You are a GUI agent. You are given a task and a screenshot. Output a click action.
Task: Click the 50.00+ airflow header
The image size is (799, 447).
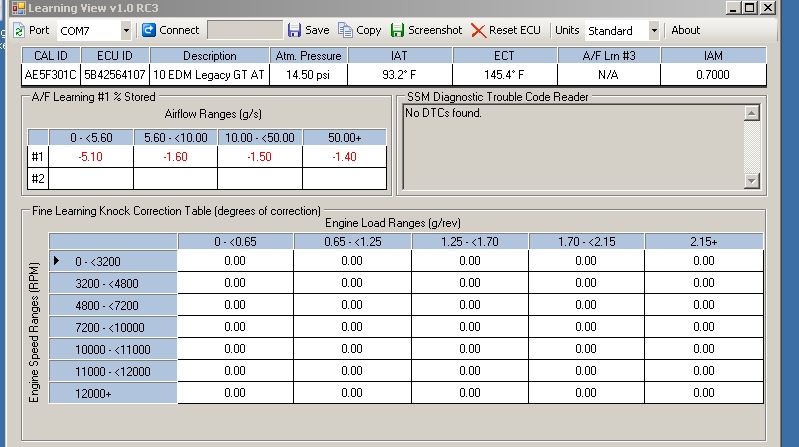[x=344, y=138]
